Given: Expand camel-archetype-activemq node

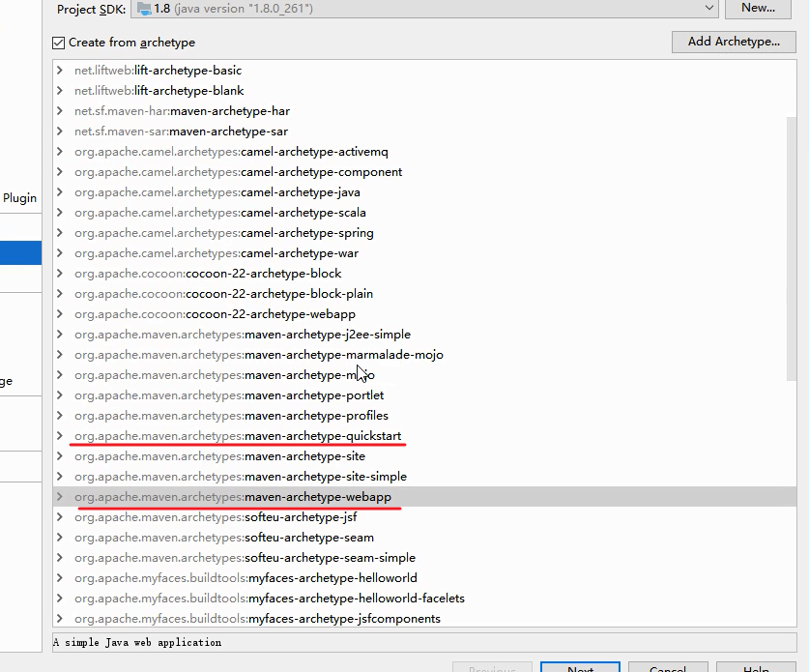Looking at the screenshot, I should click(x=60, y=151).
